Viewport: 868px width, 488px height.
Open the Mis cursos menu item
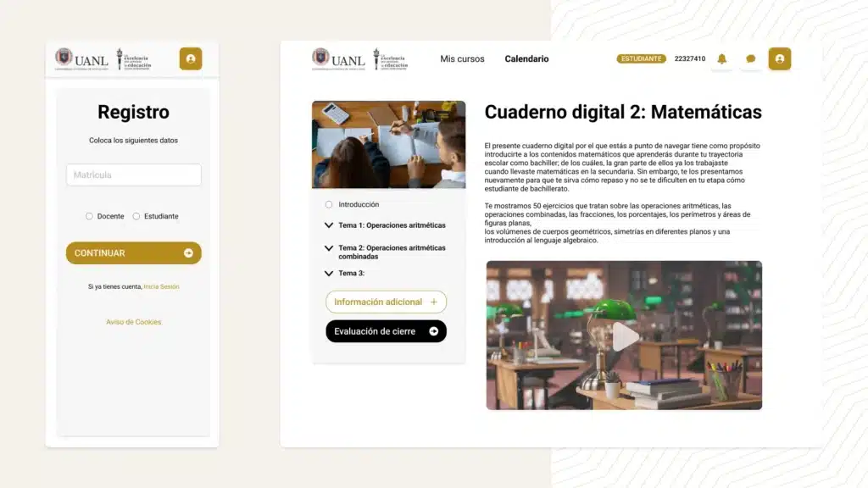[x=462, y=59]
